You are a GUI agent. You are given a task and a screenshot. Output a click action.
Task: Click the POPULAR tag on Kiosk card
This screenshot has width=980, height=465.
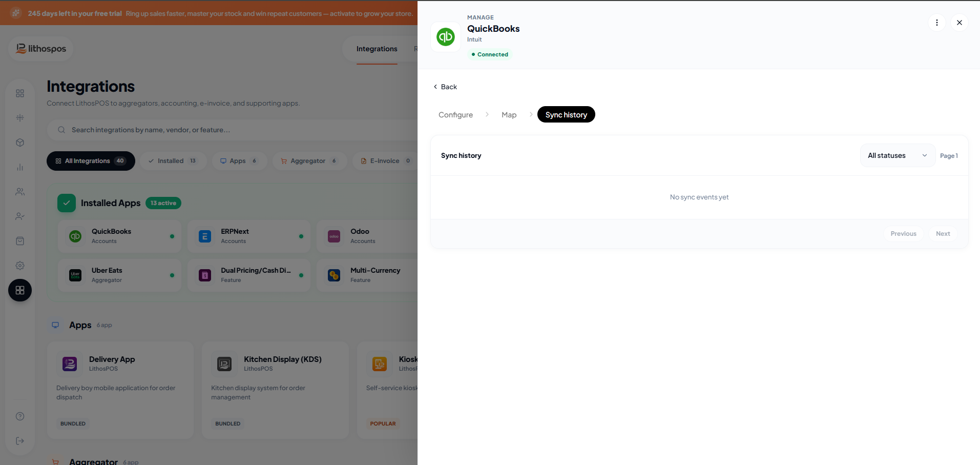[x=383, y=424]
